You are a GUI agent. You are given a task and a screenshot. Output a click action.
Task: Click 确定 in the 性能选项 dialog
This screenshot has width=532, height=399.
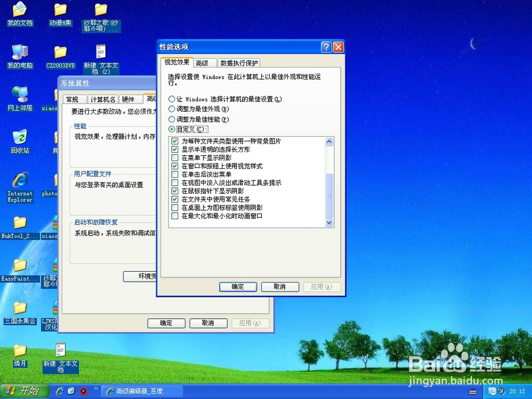(238, 287)
